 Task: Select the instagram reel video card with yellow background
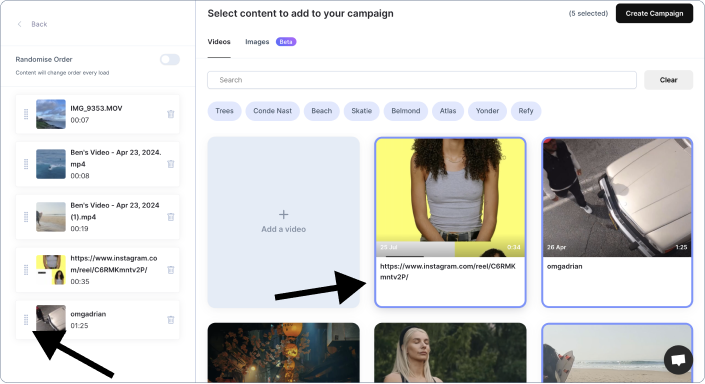click(450, 223)
